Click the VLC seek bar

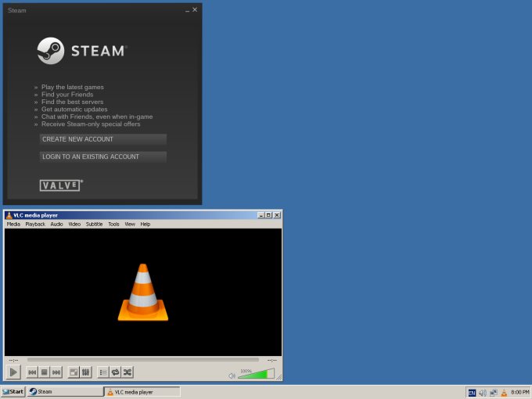click(142, 360)
